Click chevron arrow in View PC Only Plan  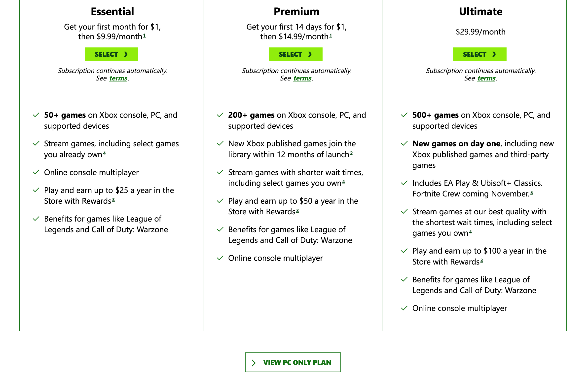tap(254, 363)
